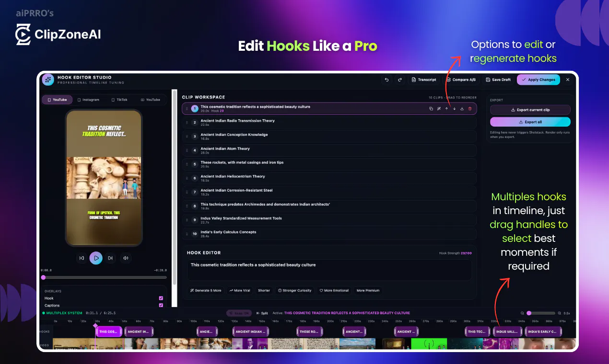Select clip Ancient Indian Atom Theory

[329, 150]
